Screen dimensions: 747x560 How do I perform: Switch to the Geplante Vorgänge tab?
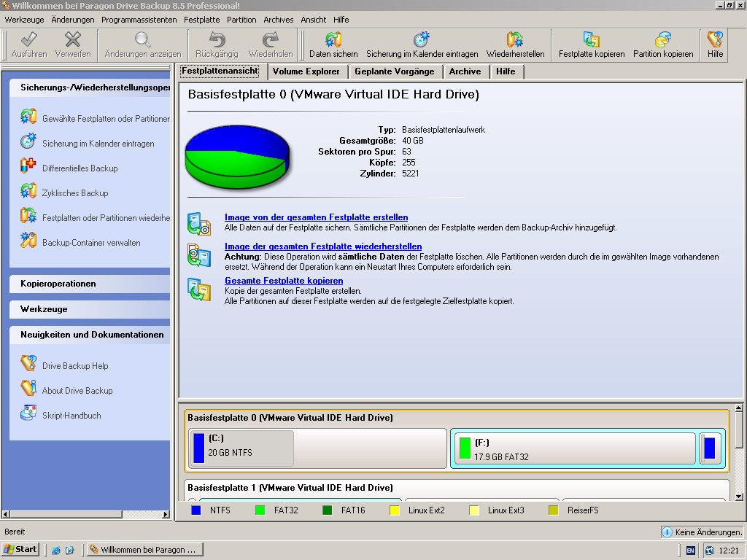pyautogui.click(x=395, y=71)
